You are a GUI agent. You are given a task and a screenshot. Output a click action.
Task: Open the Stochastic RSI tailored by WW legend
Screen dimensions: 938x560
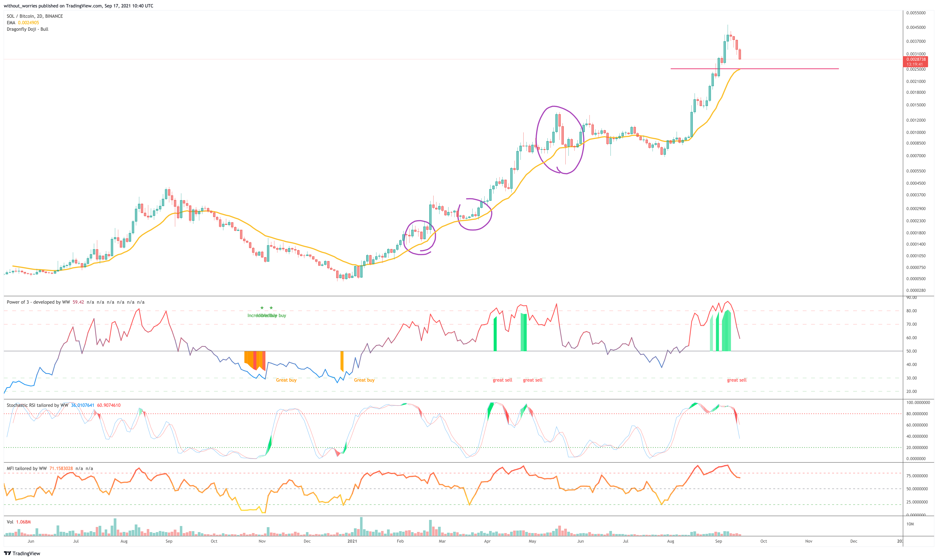click(x=37, y=405)
